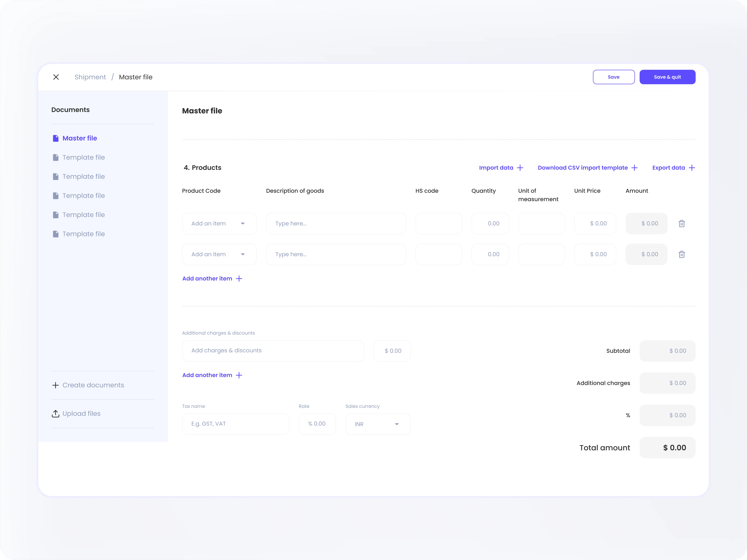Close the Master file editor with the X
The image size is (747, 560).
[56, 77]
